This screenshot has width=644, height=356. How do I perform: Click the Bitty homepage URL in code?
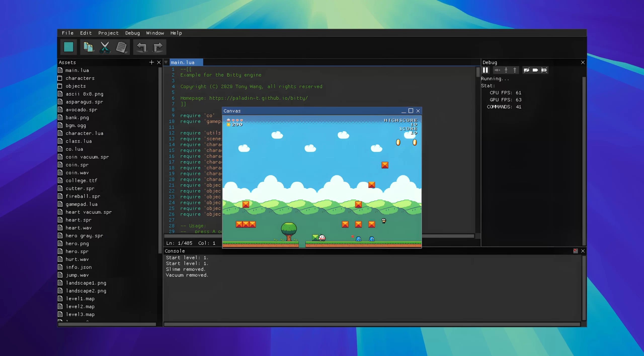tap(258, 98)
